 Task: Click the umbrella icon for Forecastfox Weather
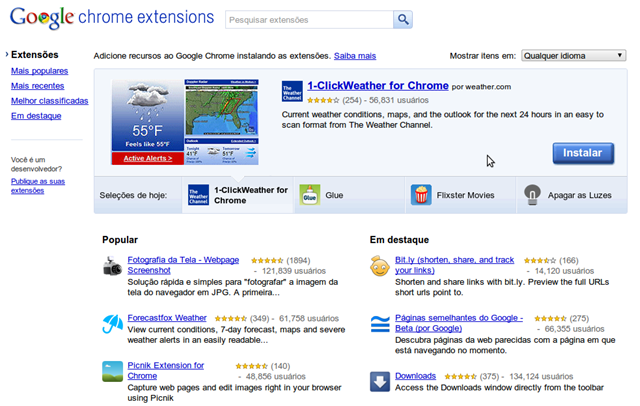tap(112, 324)
